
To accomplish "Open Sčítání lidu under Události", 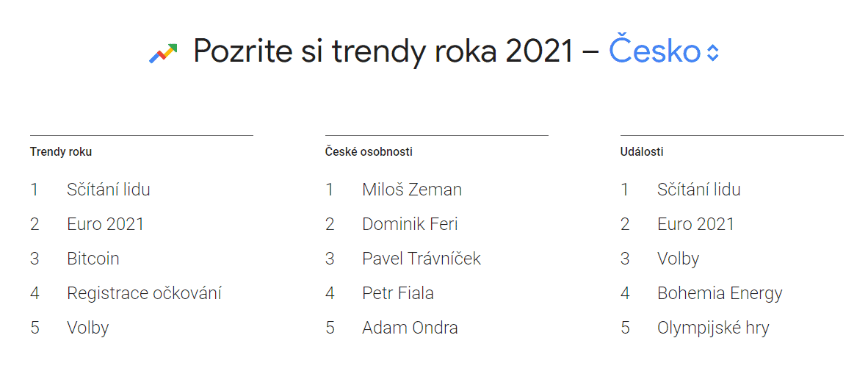I will (698, 190).
